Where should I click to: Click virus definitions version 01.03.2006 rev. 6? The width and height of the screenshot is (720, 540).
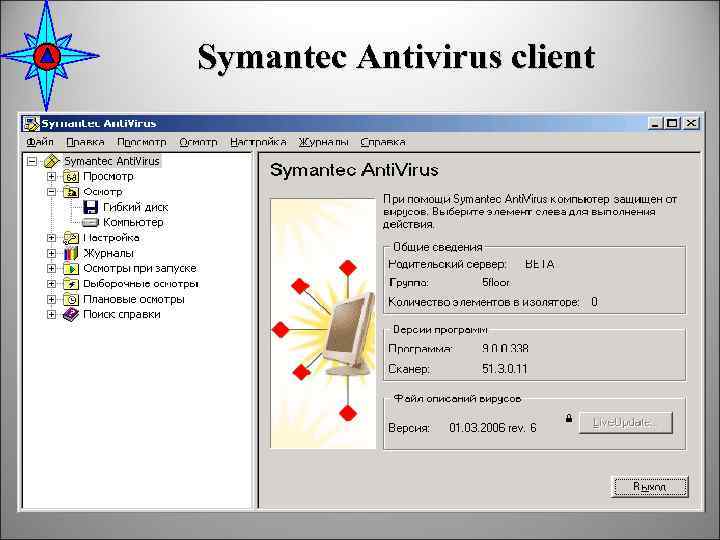tap(493, 428)
